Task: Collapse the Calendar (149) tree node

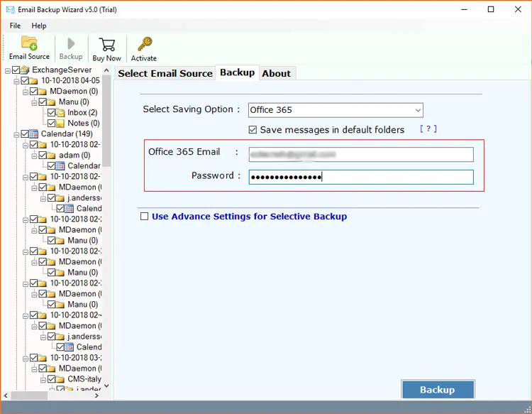Action: pyautogui.click(x=16, y=134)
